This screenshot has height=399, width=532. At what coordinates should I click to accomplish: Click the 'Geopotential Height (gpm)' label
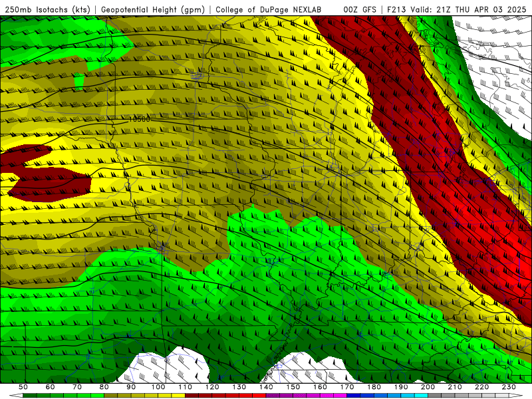coord(153,10)
